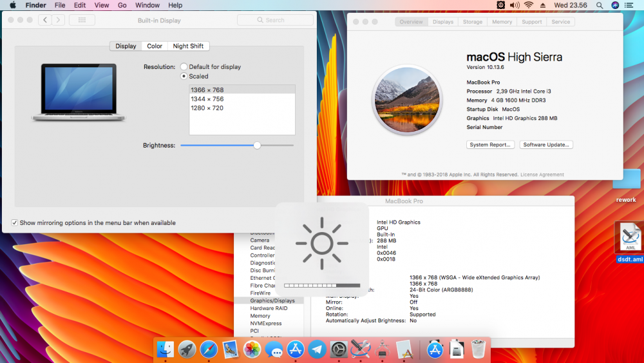This screenshot has width=644, height=363.
Task: Open App Store icon beside Messages in Dock
Action: 296,349
